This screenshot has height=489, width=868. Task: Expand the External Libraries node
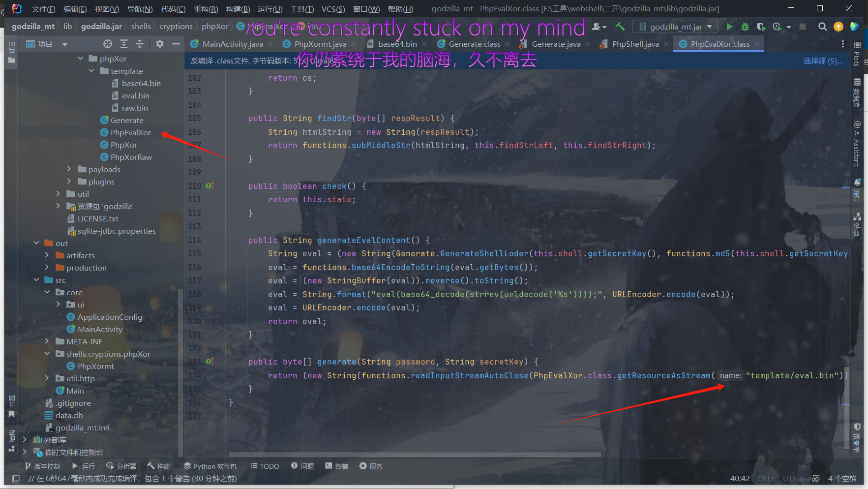[x=25, y=440]
